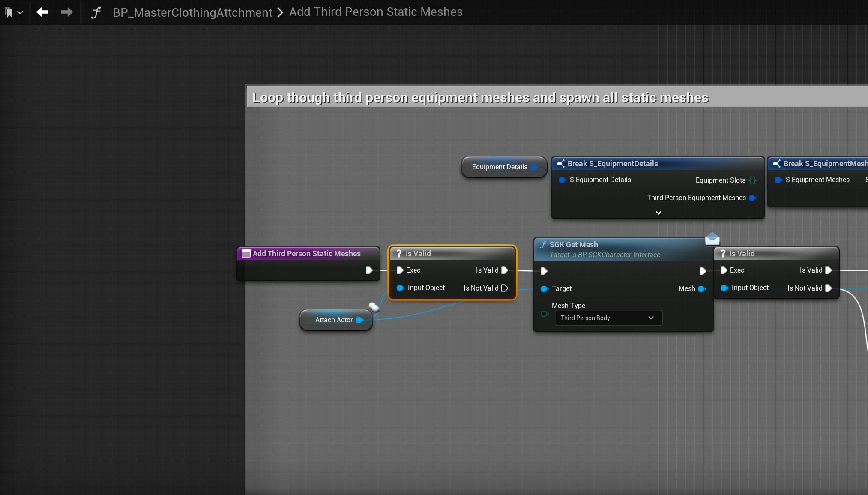Click the Equipment Slots output pin
This screenshot has width=868, height=495.
pos(753,180)
